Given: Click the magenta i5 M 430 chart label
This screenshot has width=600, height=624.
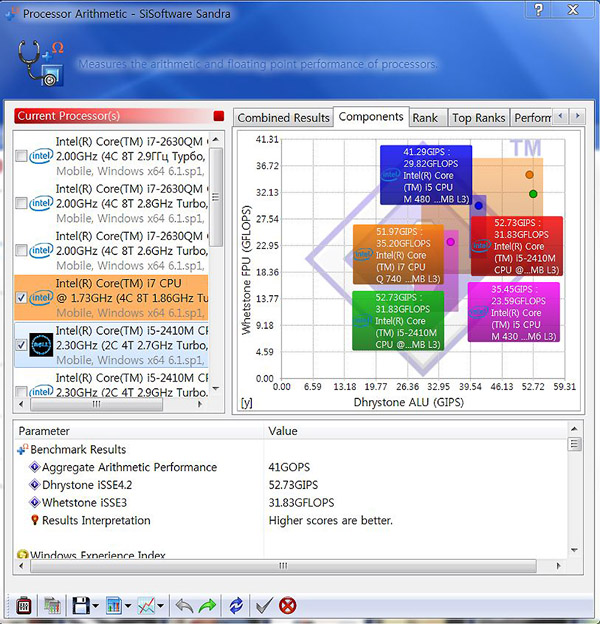Looking at the screenshot, I should pos(514,312).
